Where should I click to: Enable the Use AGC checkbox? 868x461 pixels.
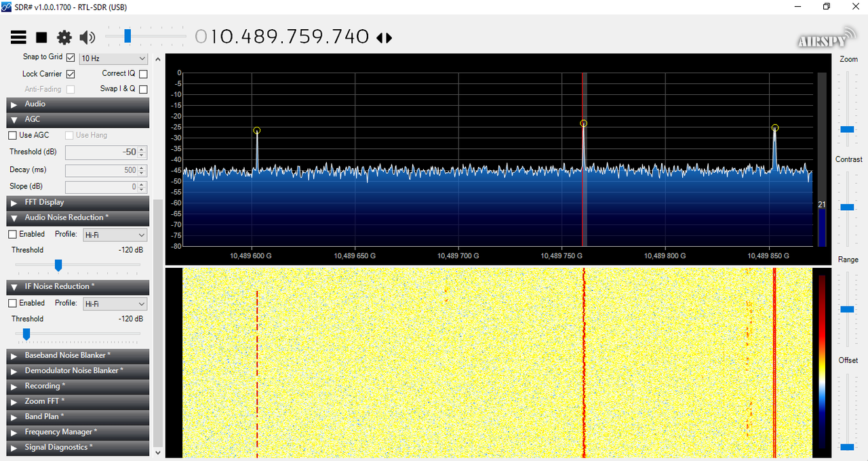click(x=12, y=136)
